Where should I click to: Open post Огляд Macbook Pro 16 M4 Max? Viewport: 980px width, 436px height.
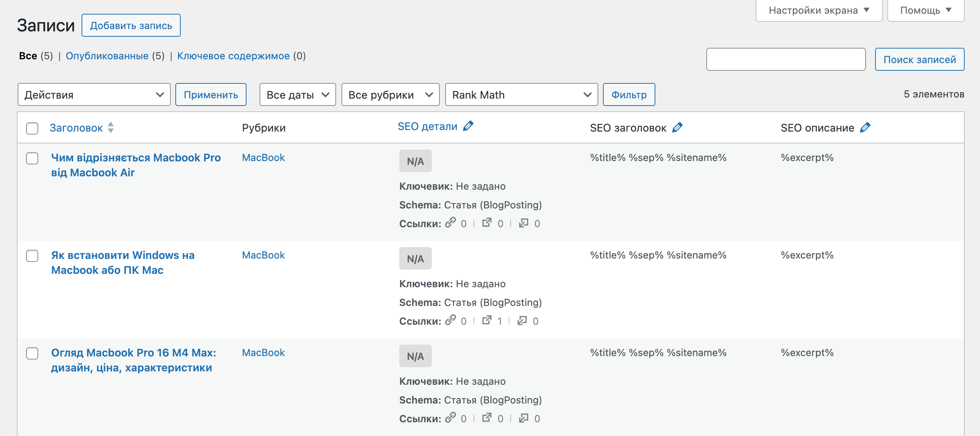[x=133, y=360]
